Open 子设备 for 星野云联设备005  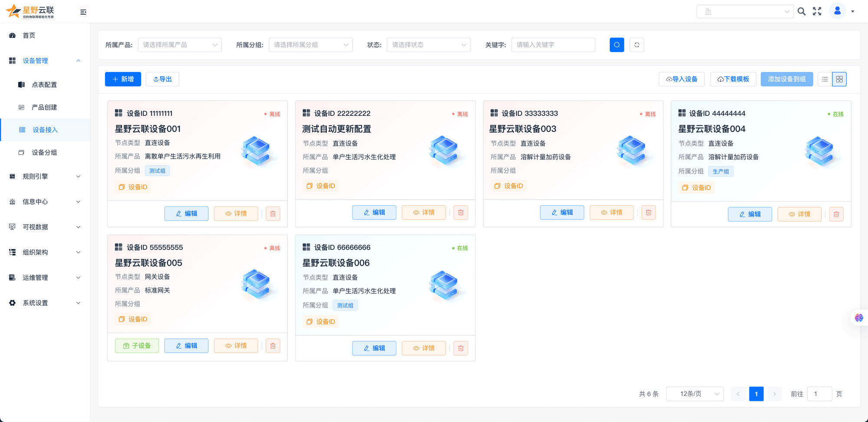tap(137, 346)
